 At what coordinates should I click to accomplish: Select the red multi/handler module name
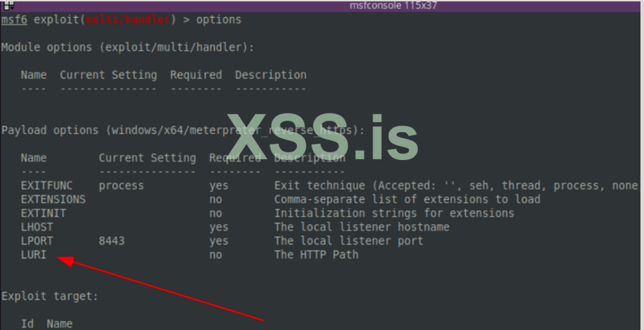click(x=128, y=20)
